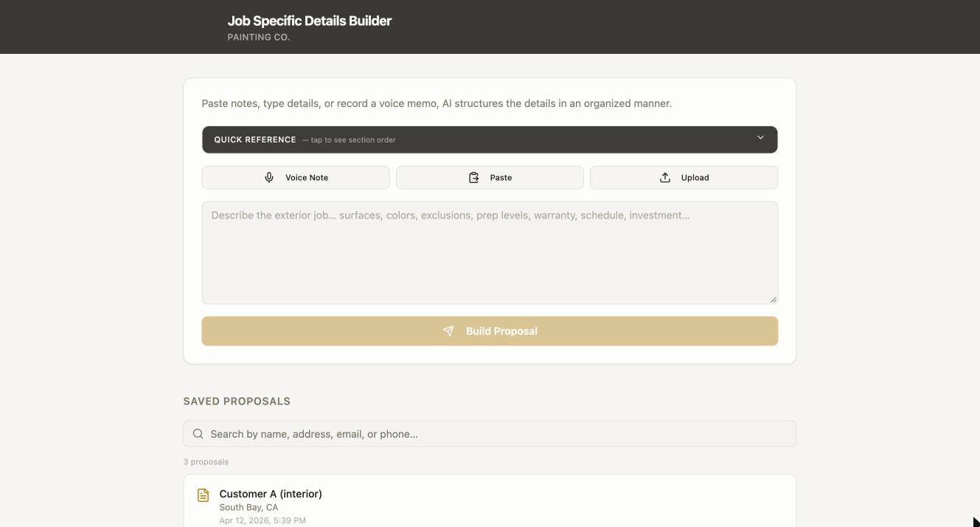Screen dimensions: 980x527
Task: Click the 3 proposals count label
Action: tap(206, 462)
